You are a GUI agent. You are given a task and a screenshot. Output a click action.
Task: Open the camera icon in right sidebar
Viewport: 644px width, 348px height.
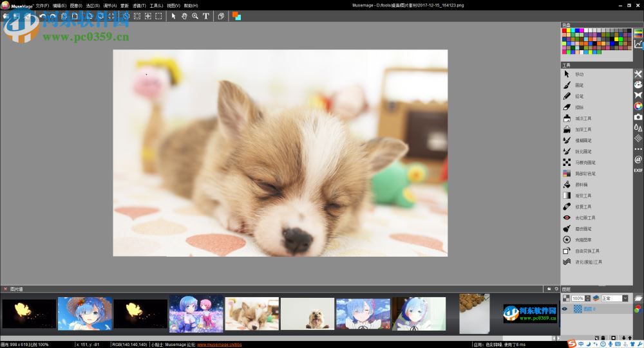638,116
